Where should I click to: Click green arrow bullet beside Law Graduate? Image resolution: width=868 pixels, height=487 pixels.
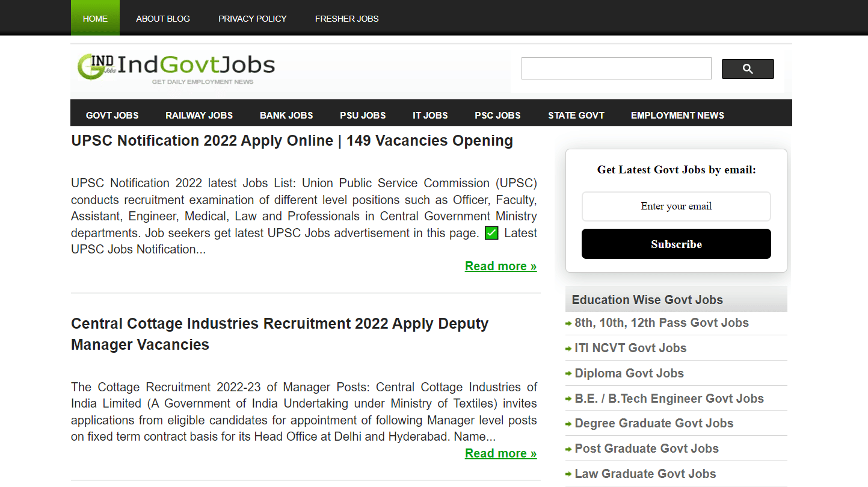pos(568,474)
